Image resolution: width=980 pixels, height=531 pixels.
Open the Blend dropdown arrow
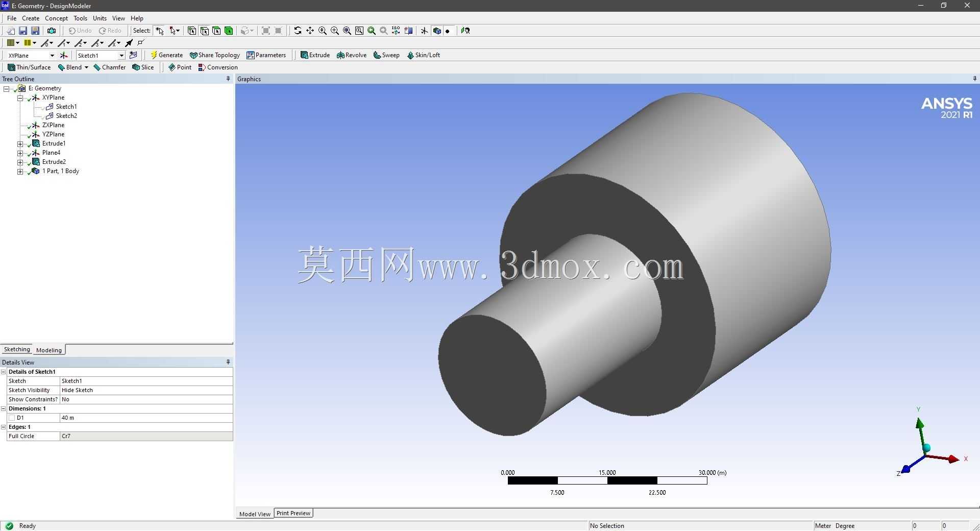[86, 67]
